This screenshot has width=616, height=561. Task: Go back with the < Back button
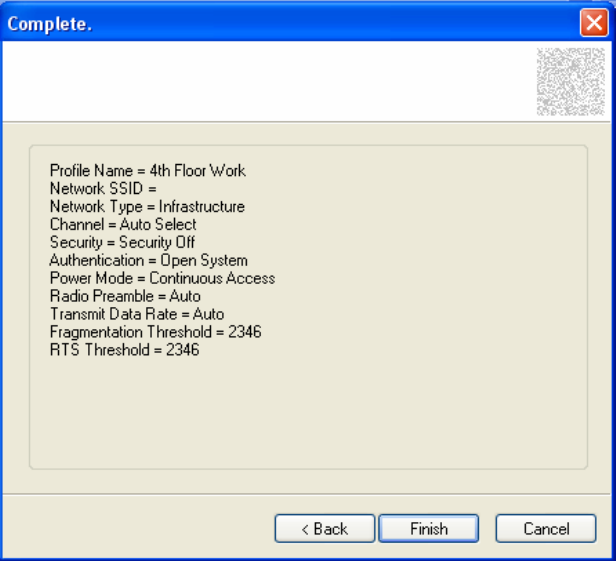tap(324, 528)
